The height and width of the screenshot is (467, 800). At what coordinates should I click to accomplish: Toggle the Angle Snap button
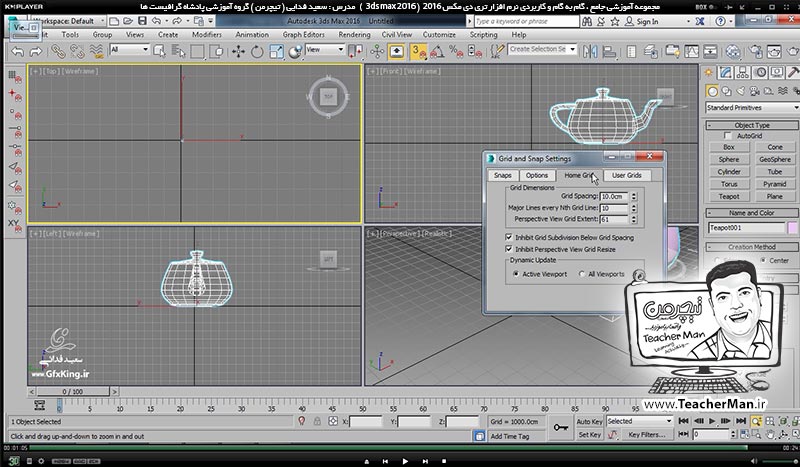pyautogui.click(x=437, y=52)
